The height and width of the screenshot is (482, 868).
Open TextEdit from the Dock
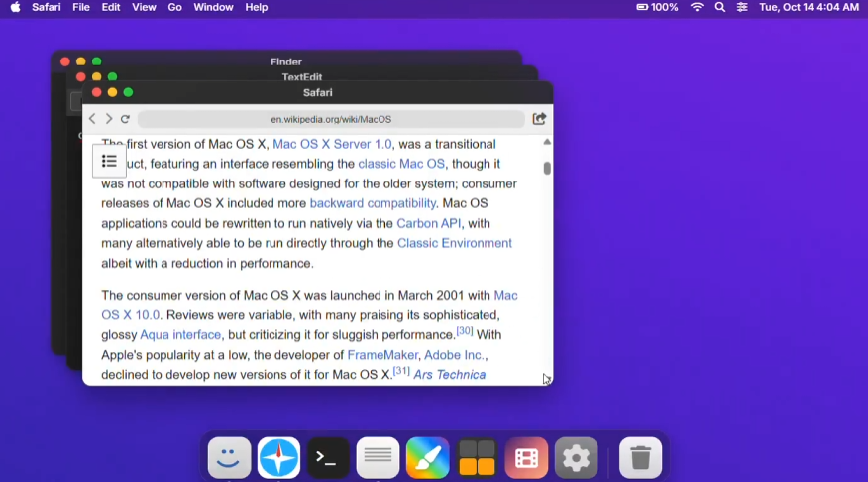pos(379,457)
